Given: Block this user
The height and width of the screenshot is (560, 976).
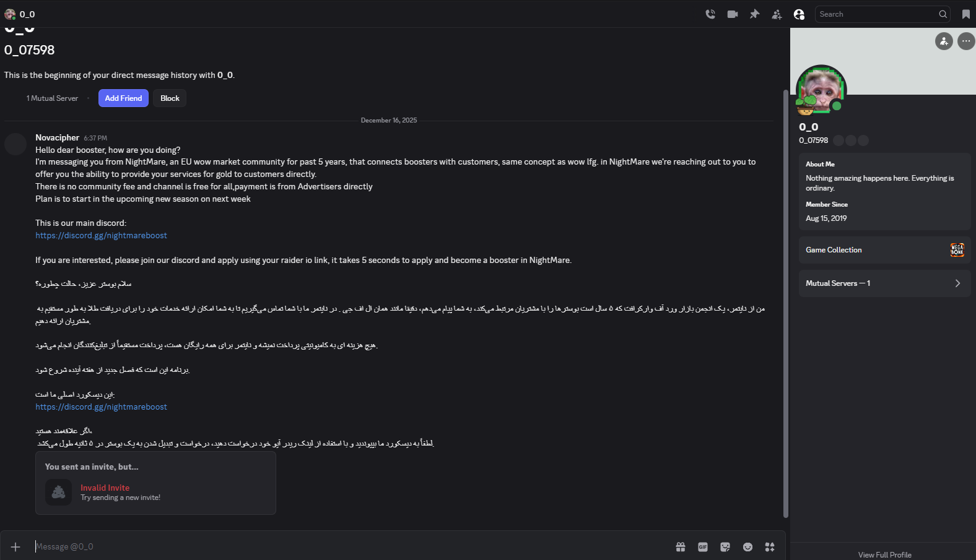Looking at the screenshot, I should coord(170,98).
